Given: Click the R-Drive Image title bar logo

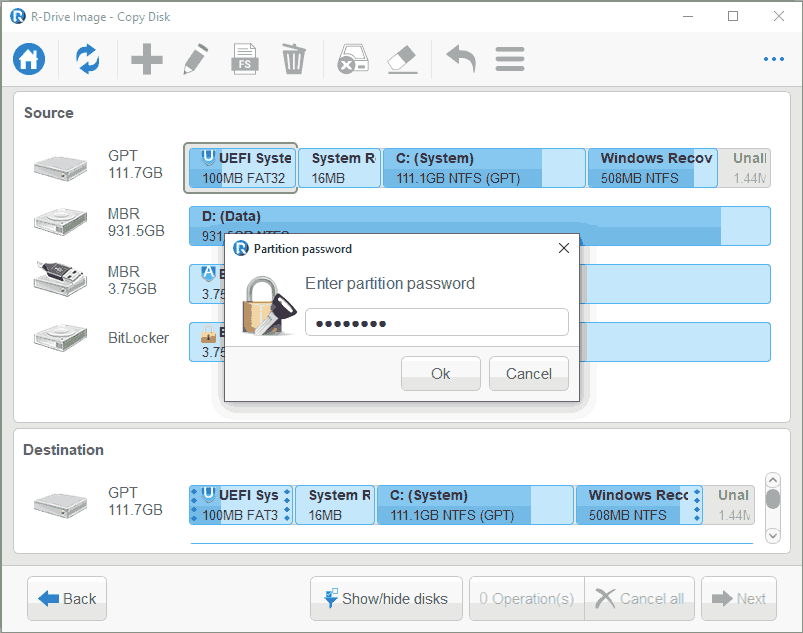Looking at the screenshot, I should click(18, 16).
